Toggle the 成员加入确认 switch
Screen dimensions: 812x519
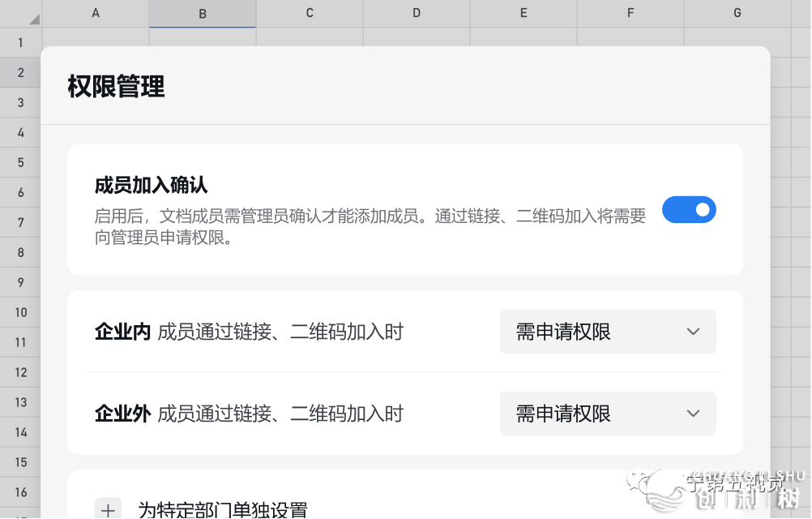point(689,210)
